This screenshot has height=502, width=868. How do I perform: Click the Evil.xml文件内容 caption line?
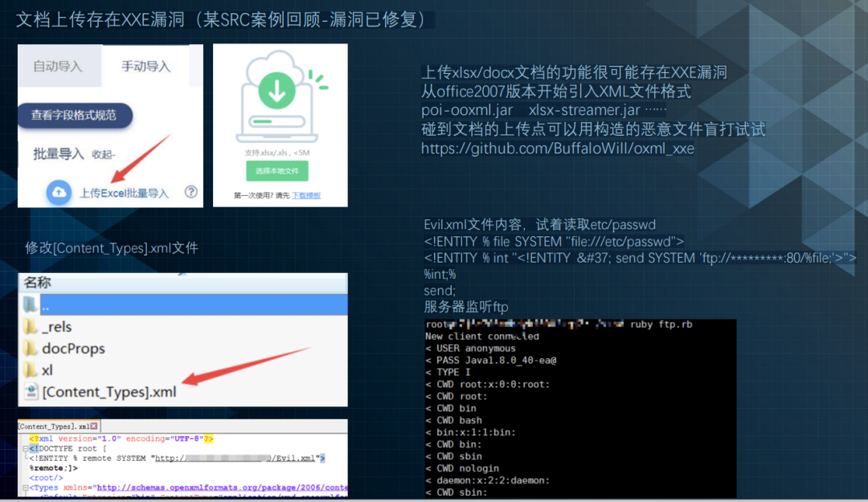click(x=540, y=225)
